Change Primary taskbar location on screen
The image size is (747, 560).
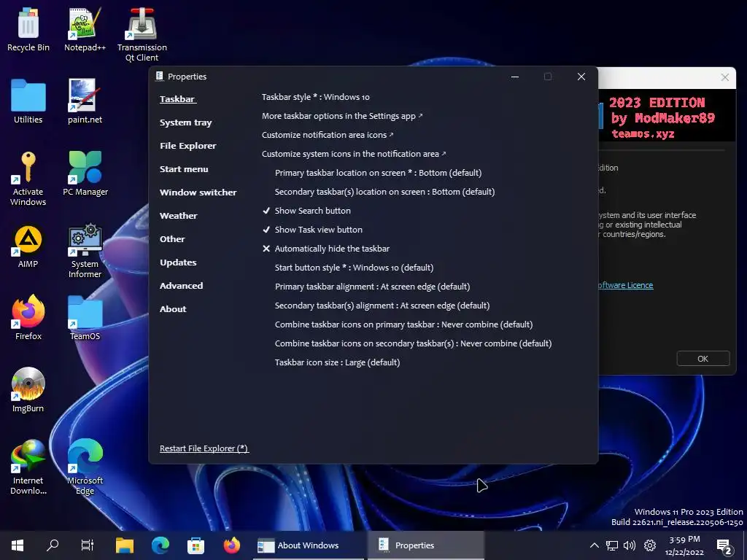coord(379,173)
